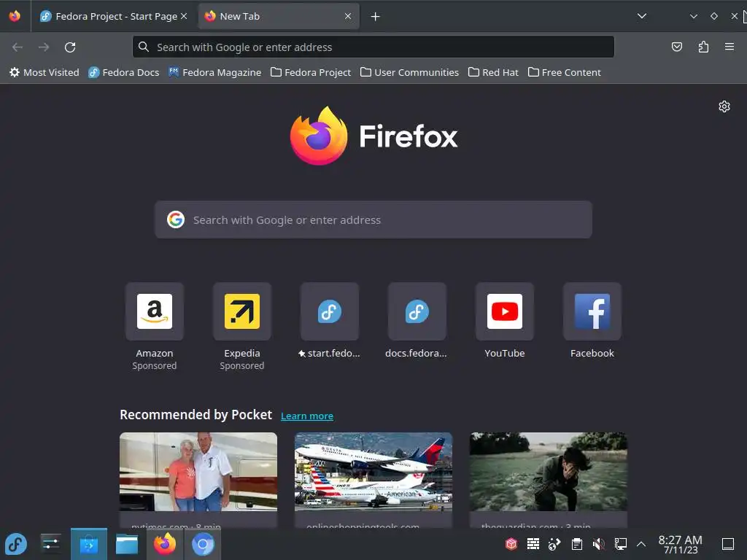This screenshot has width=747, height=560.
Task: Click the diamond maximize button in title bar
Action: point(713,16)
